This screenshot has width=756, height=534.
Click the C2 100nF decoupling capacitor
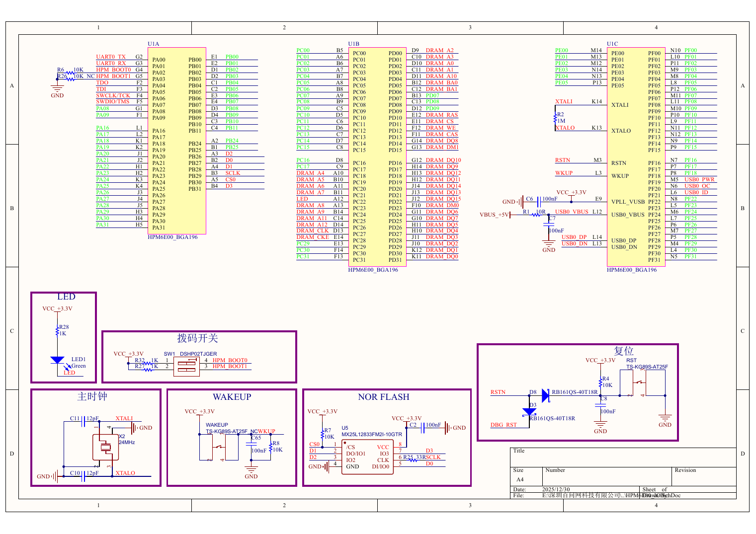click(422, 428)
